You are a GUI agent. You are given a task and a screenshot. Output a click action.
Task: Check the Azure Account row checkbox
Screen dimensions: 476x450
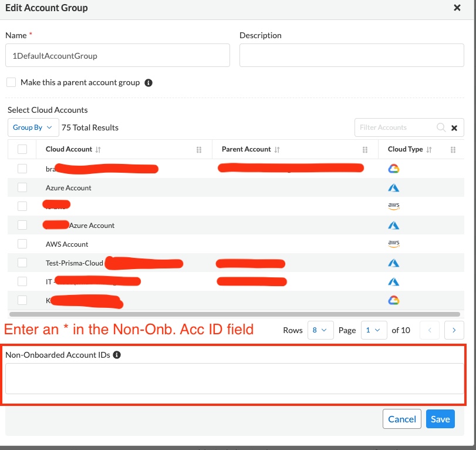point(22,188)
